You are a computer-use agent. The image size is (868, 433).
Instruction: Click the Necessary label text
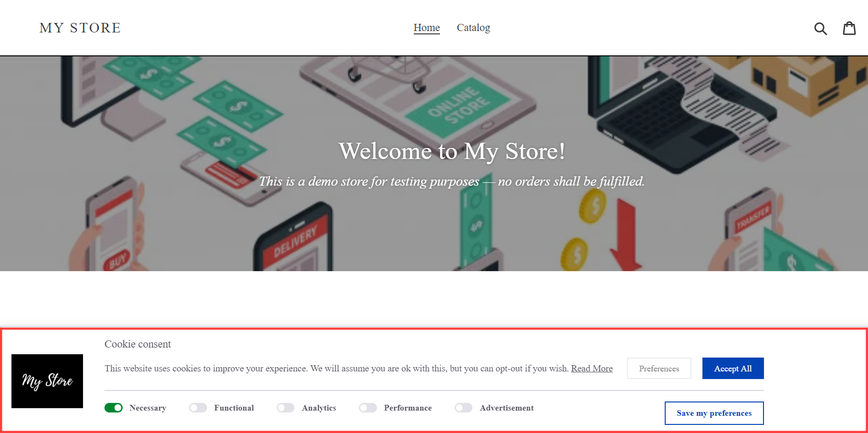[148, 408]
